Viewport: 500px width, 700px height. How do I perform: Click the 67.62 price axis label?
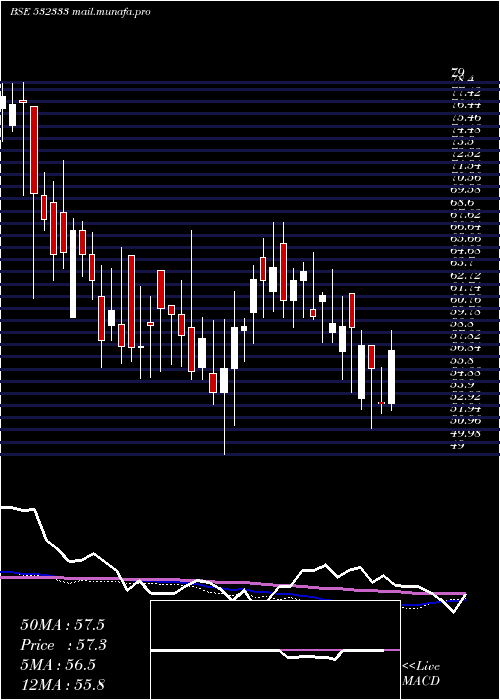466,215
